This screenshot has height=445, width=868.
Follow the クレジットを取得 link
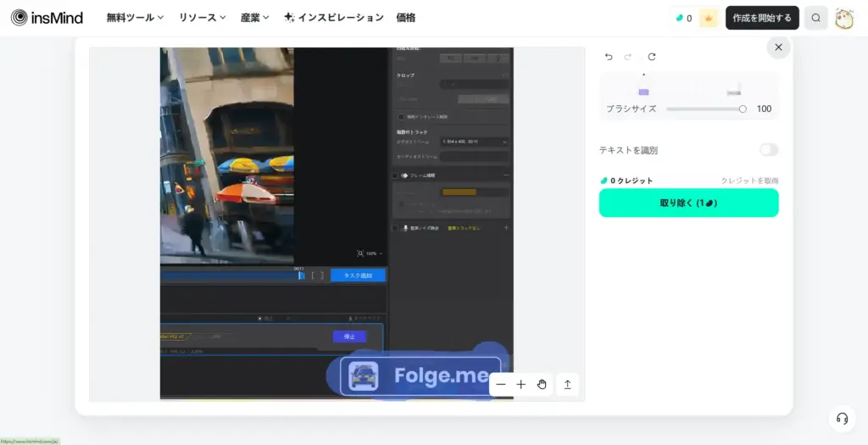[x=749, y=181]
